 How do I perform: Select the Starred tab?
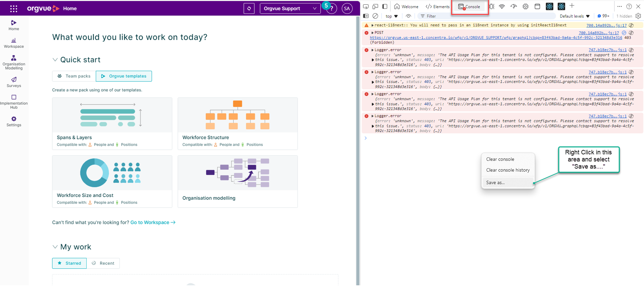(69, 263)
